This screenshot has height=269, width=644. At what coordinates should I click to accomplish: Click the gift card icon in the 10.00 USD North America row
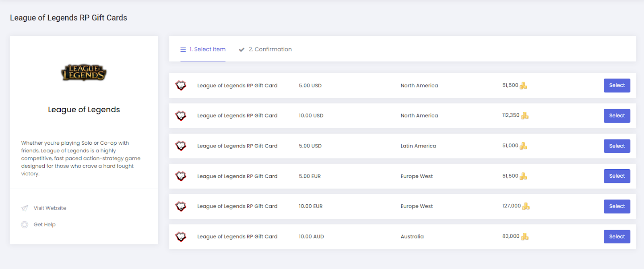pos(181,116)
